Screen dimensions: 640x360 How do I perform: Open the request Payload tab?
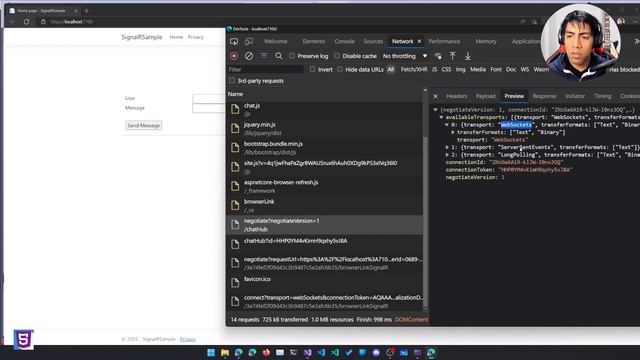pyautogui.click(x=485, y=96)
